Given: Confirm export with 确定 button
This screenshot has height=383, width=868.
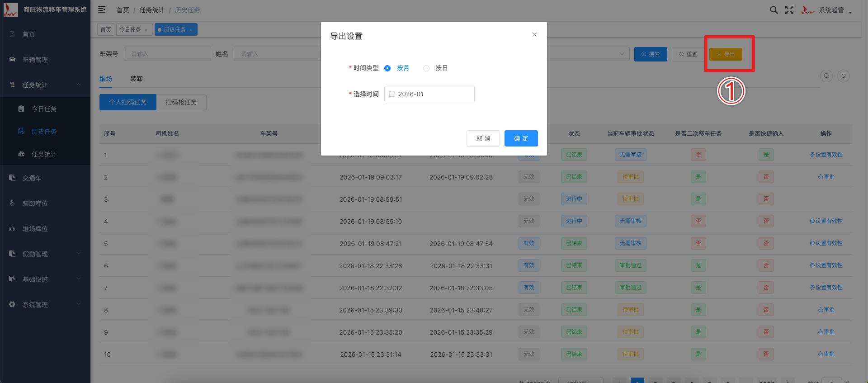Looking at the screenshot, I should coord(521,138).
